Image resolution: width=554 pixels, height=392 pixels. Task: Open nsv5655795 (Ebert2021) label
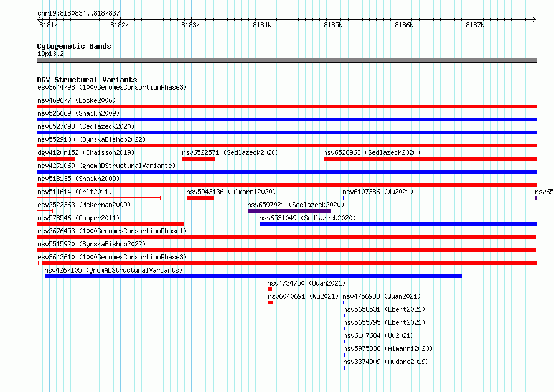point(384,322)
